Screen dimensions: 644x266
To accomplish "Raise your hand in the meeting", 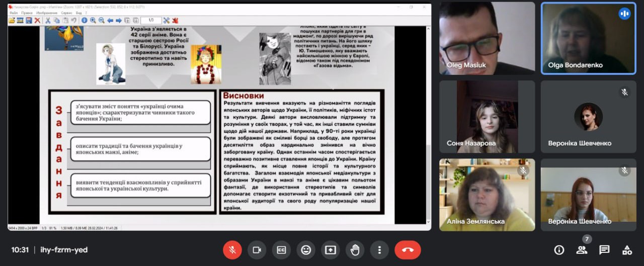I will [355, 250].
